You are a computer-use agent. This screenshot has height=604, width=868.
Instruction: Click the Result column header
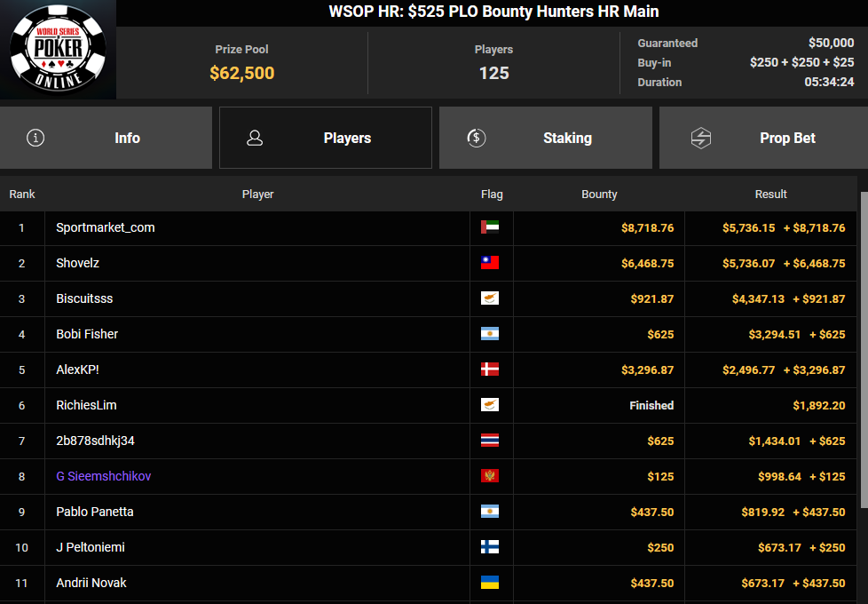(770, 194)
